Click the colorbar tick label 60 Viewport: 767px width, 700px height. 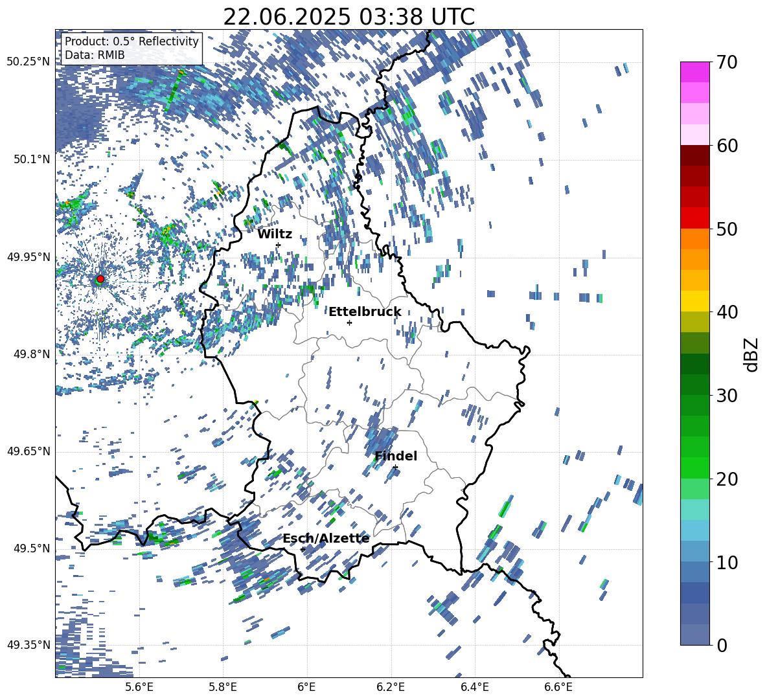click(x=727, y=146)
